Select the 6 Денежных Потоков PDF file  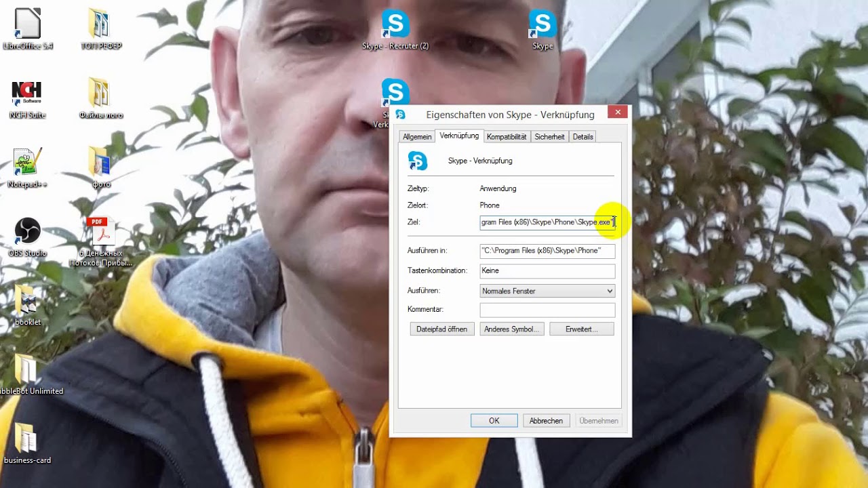pos(100,242)
